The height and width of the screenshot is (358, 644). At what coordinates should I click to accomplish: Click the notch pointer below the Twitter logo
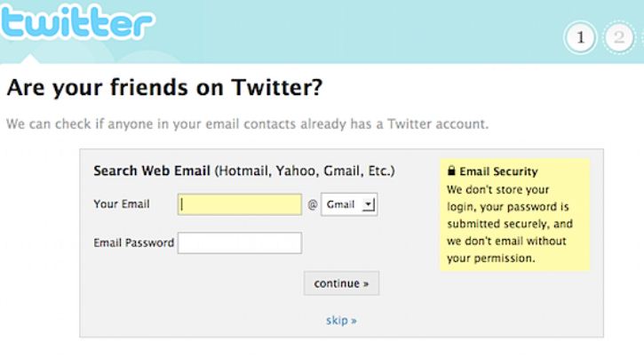click(x=32, y=59)
